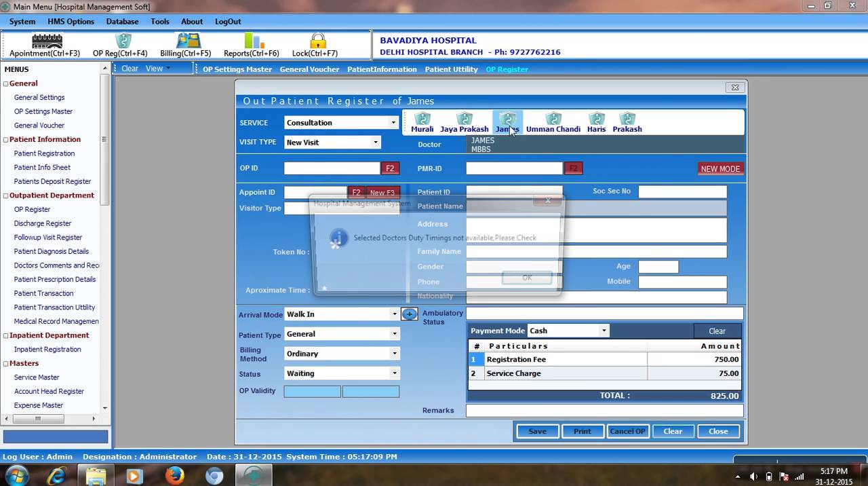Select doctor Umman Chandi icon
868x486 pixels.
[x=553, y=123]
